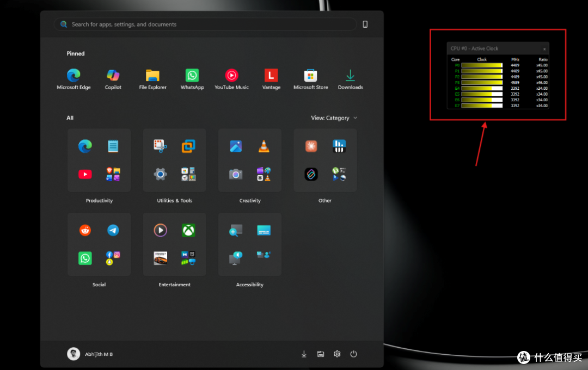Click the P3 core clock bar

coord(482,83)
